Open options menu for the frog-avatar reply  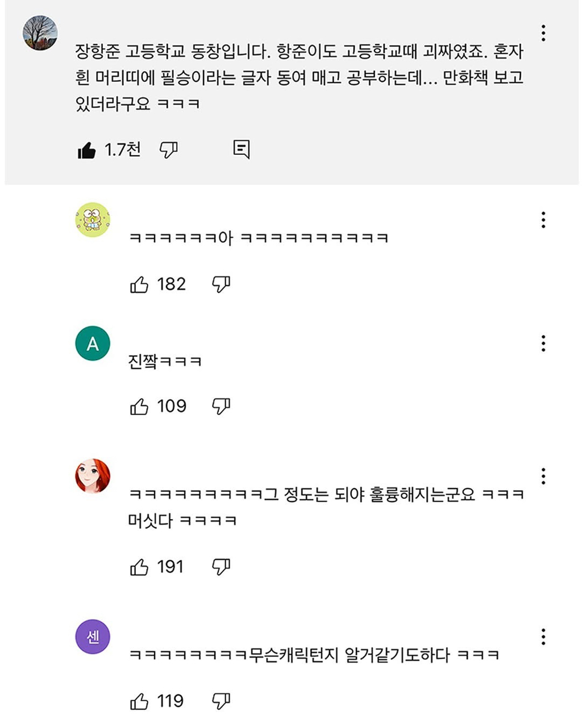point(543,220)
